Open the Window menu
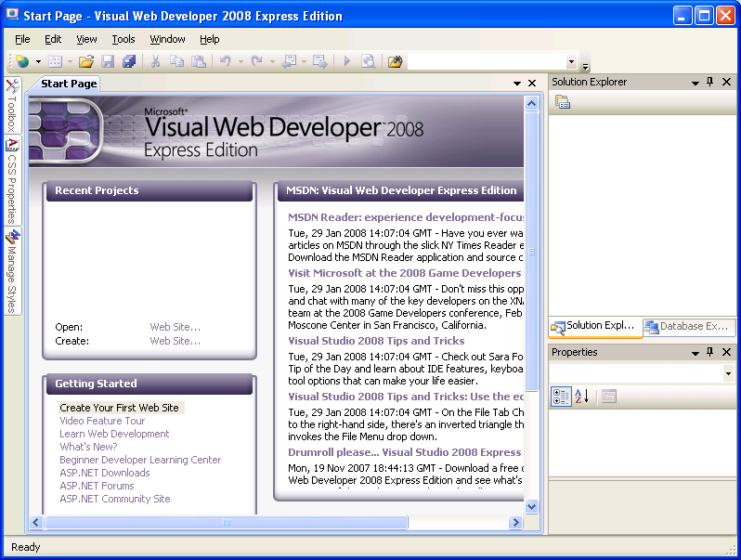 tap(167, 39)
